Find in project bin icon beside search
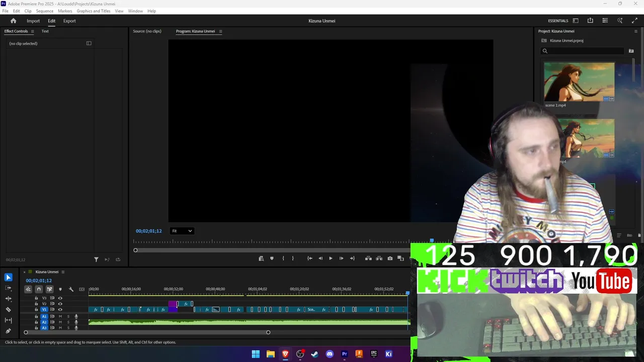 (631, 51)
